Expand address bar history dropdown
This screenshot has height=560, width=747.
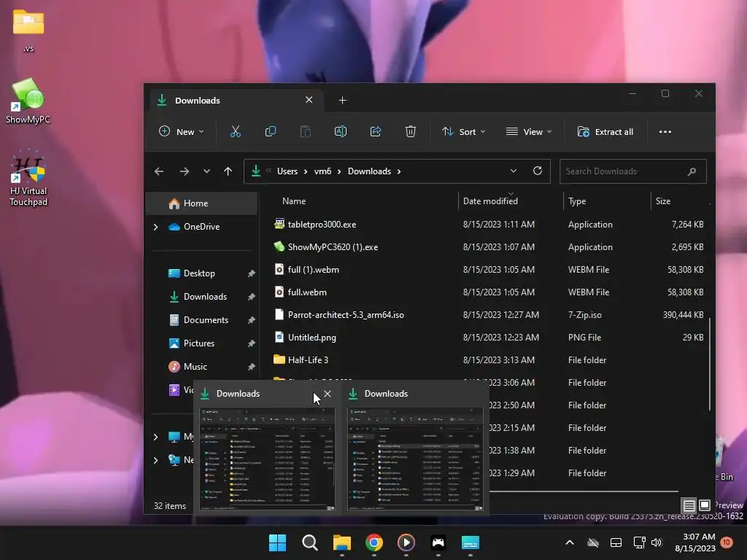[513, 171]
